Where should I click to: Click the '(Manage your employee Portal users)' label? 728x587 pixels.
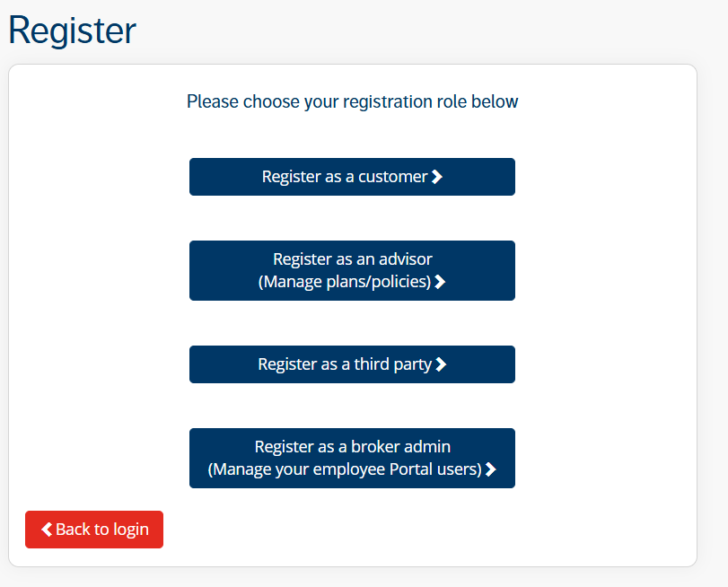pyautogui.click(x=345, y=469)
